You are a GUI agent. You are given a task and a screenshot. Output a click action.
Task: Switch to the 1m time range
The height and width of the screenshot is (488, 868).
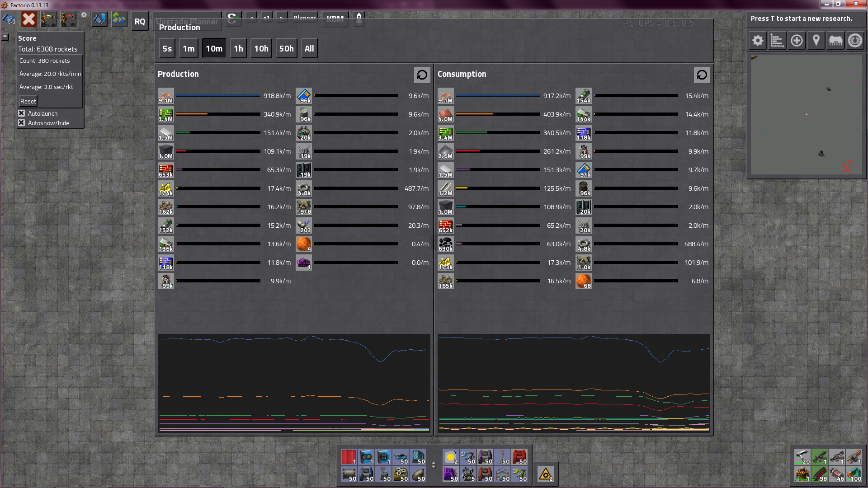click(189, 49)
